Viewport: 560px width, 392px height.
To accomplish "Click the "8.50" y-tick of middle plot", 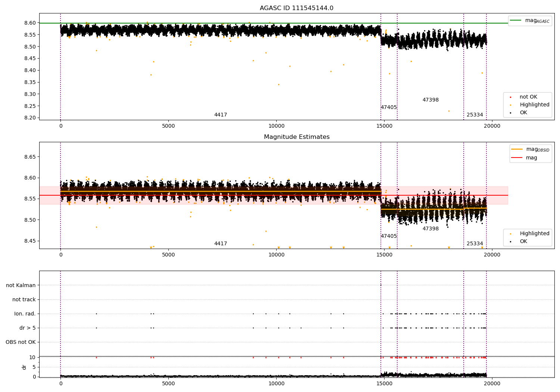I will tap(30, 220).
